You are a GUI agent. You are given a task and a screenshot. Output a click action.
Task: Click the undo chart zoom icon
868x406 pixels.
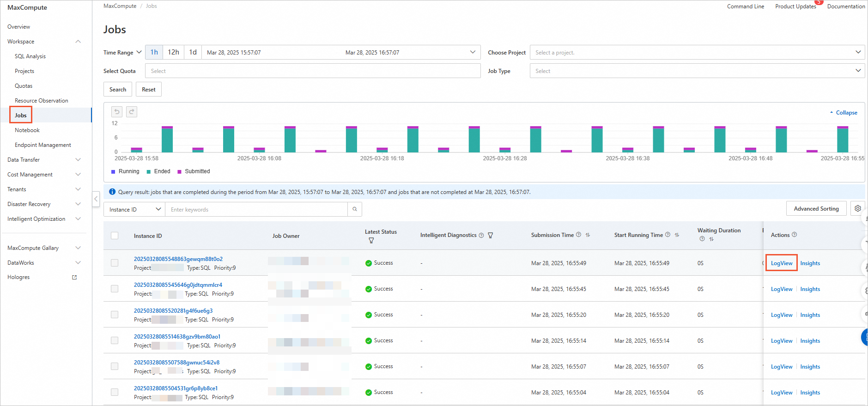(117, 112)
